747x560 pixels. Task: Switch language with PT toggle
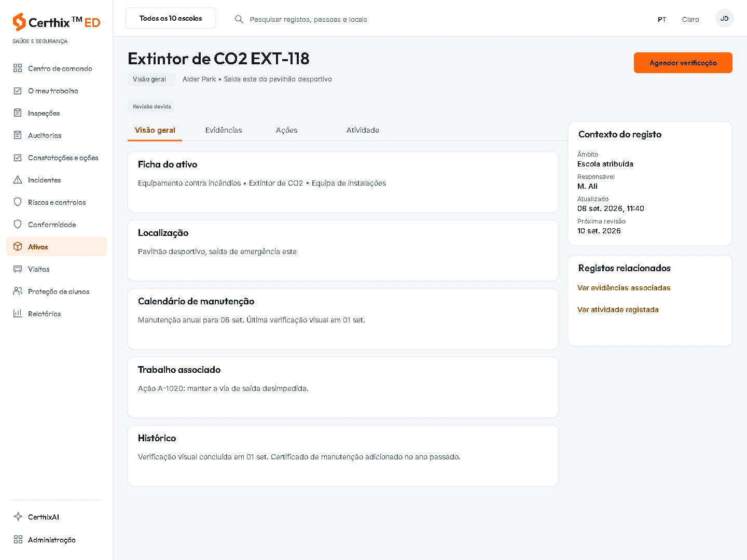(662, 19)
